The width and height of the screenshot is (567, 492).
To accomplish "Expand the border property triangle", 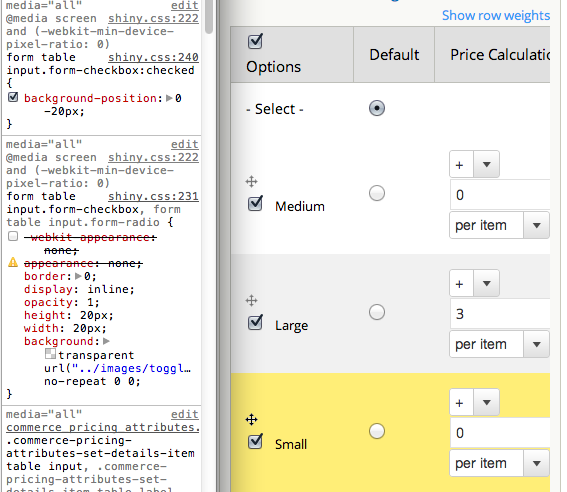I will click(x=78, y=276).
